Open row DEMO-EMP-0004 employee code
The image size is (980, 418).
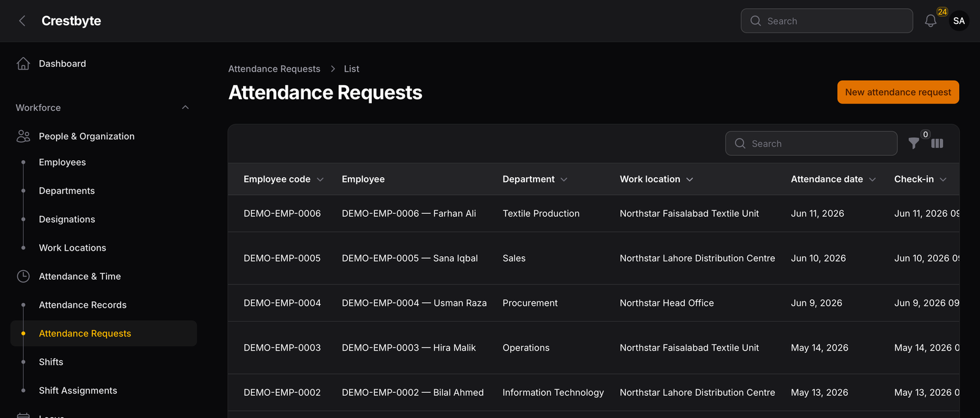[282, 303]
